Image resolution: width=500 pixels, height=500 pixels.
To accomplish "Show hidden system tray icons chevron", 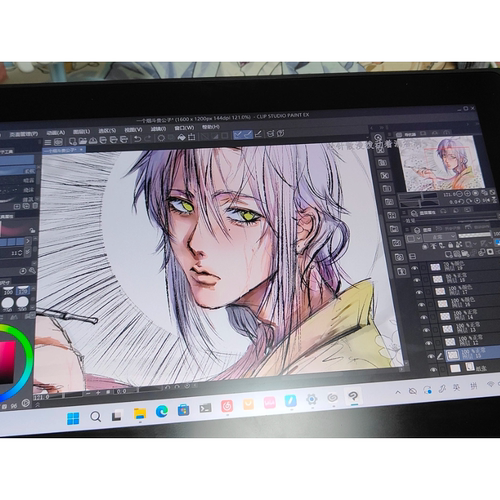I will point(398,392).
